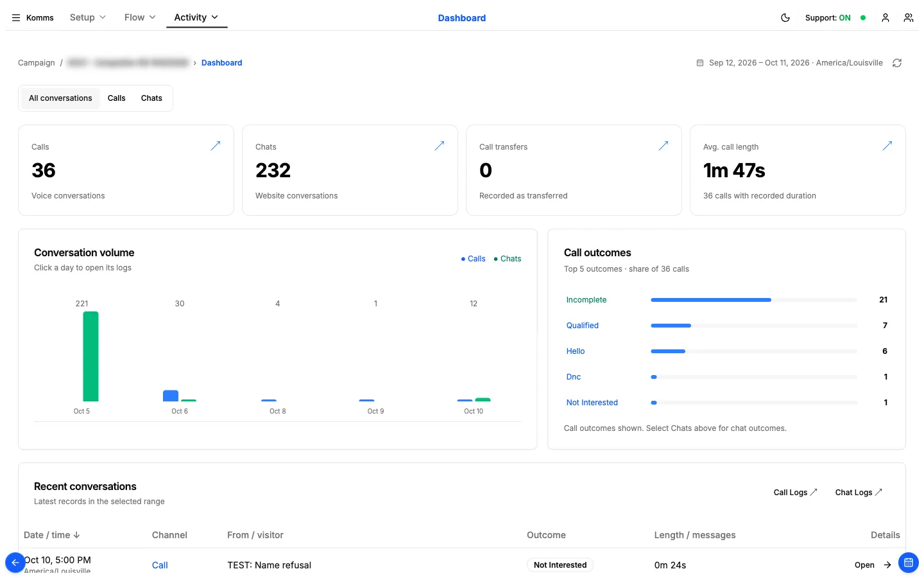The width and height of the screenshot is (924, 578).
Task: Click the Komms logo text
Action: (40, 18)
